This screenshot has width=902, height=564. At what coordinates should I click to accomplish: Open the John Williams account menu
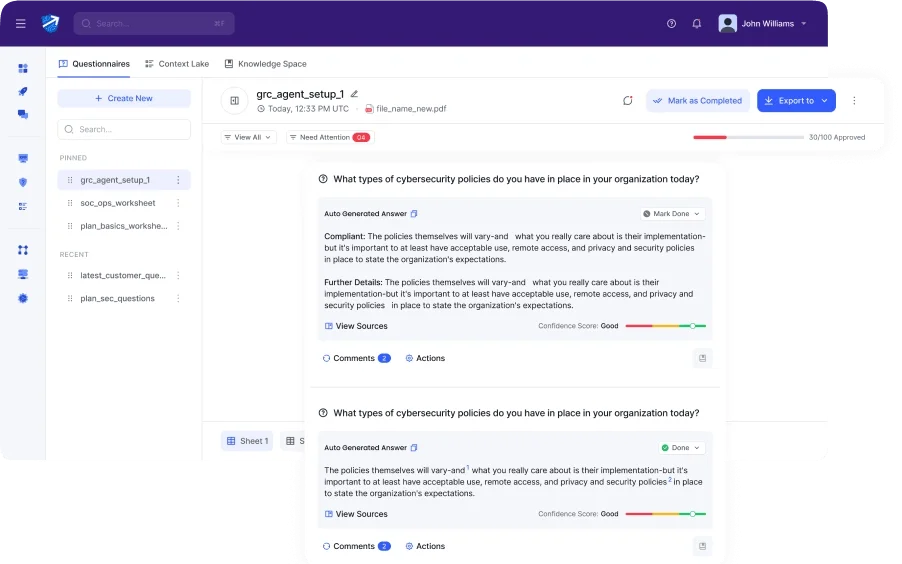coord(763,24)
